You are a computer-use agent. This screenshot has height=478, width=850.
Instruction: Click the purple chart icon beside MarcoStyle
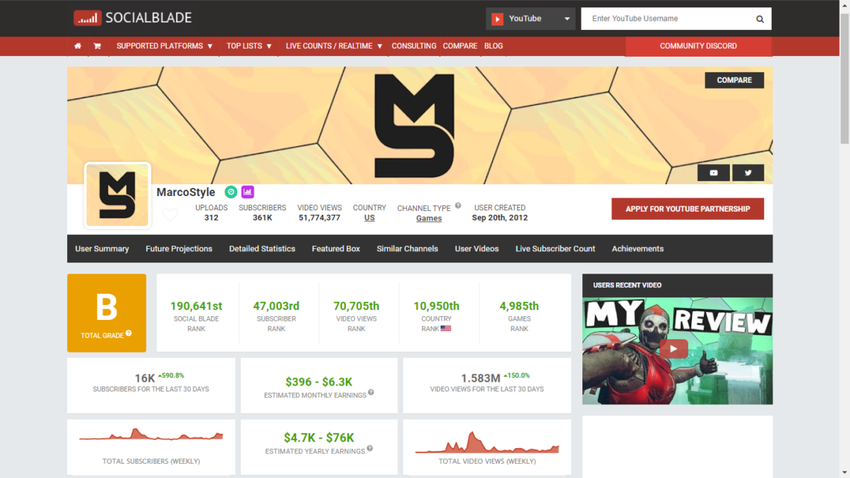(248, 192)
